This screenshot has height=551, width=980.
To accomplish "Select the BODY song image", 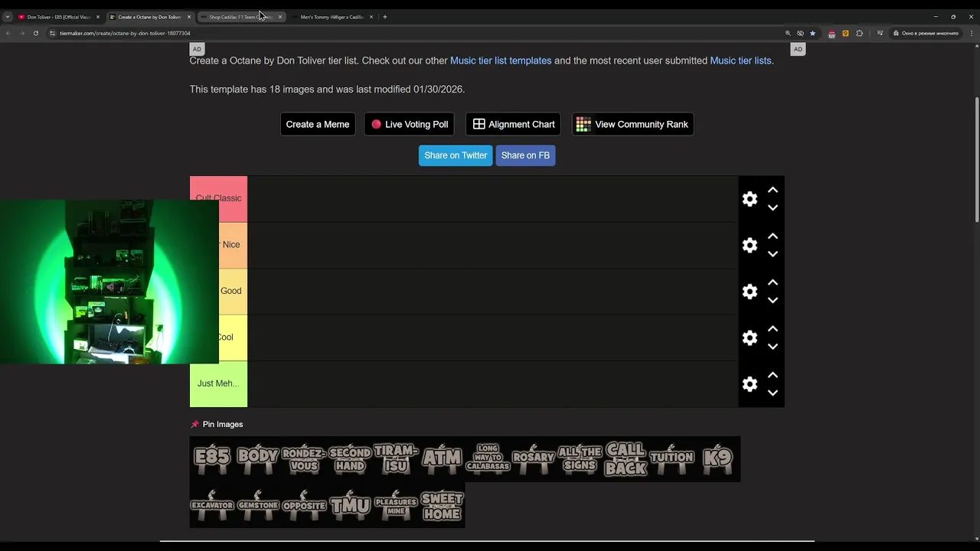I will pyautogui.click(x=258, y=458).
